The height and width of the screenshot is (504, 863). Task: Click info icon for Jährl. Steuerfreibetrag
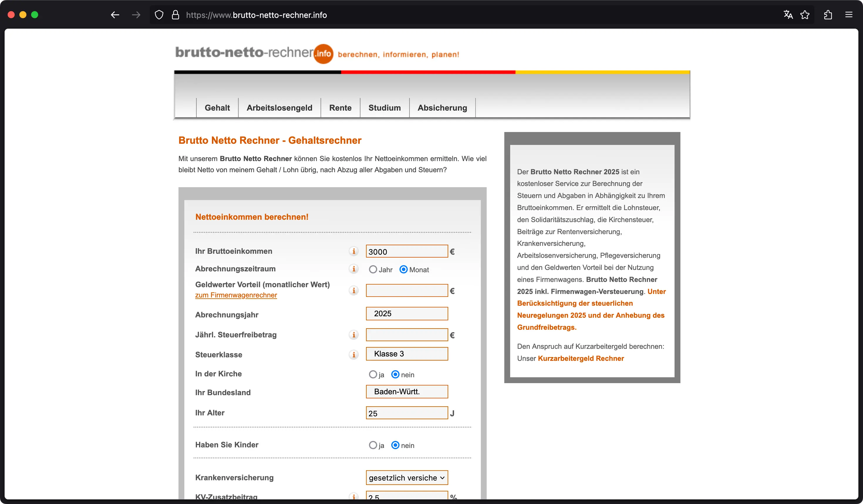click(353, 335)
